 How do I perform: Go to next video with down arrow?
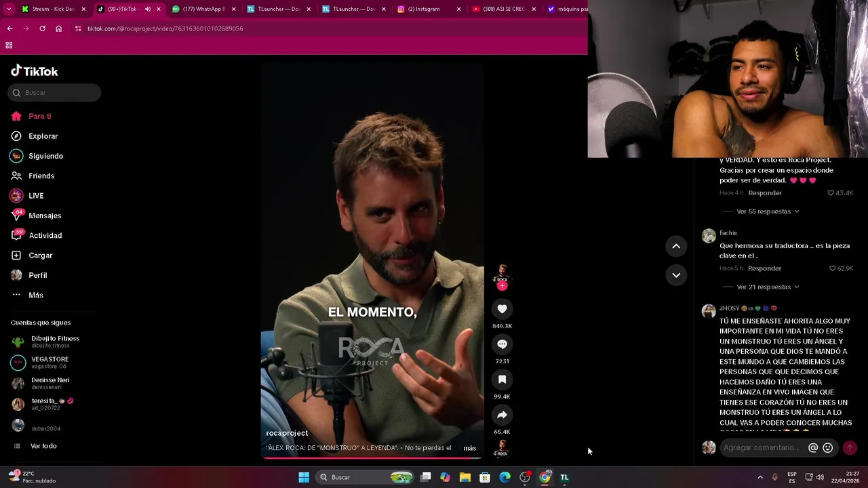676,275
